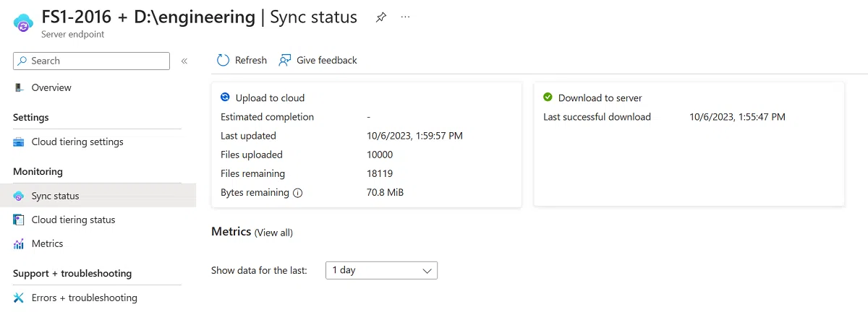
Task: Click the server endpoint cloud sync icon
Action: [x=24, y=22]
